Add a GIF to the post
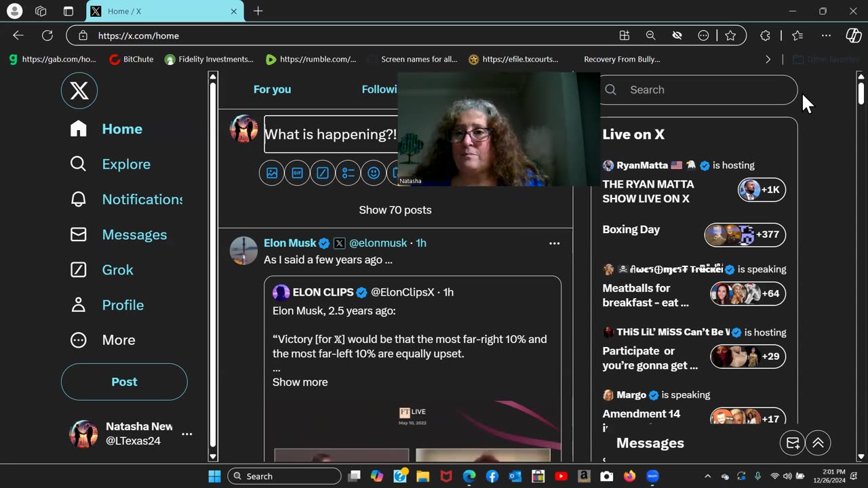Screen dimensions: 868x488 (297, 173)
